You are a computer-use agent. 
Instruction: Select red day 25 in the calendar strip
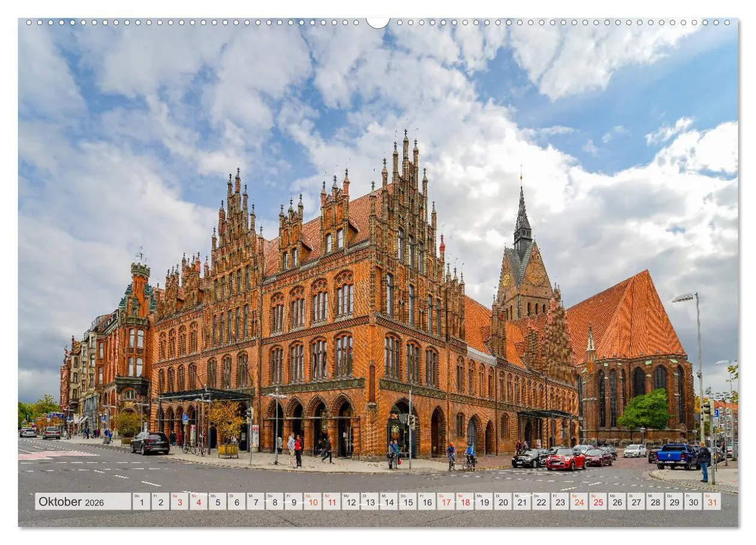click(598, 502)
